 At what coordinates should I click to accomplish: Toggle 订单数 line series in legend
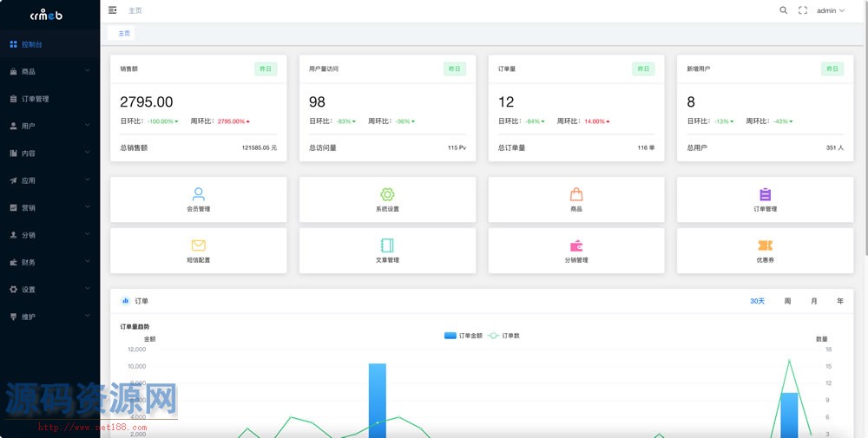pyautogui.click(x=504, y=336)
